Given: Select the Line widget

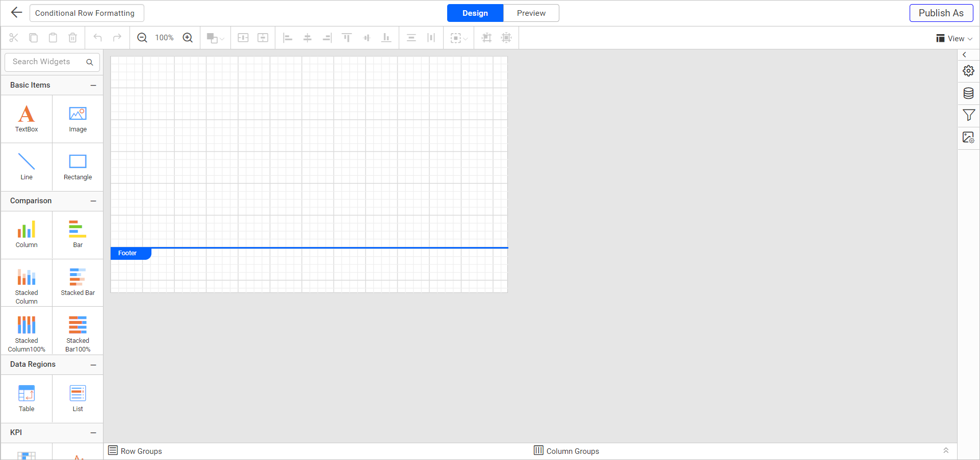Looking at the screenshot, I should [27, 167].
